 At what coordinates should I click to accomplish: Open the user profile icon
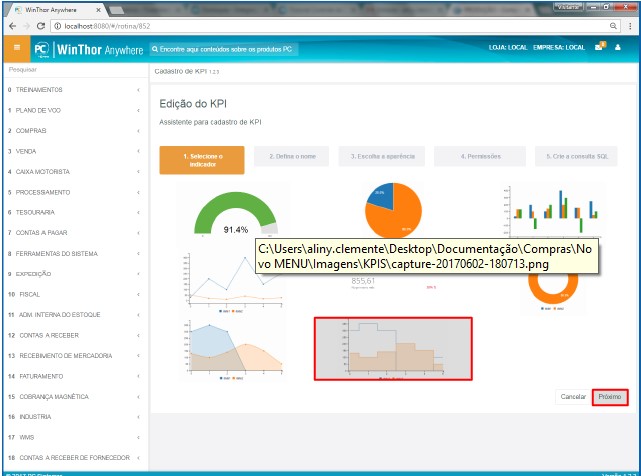point(618,47)
